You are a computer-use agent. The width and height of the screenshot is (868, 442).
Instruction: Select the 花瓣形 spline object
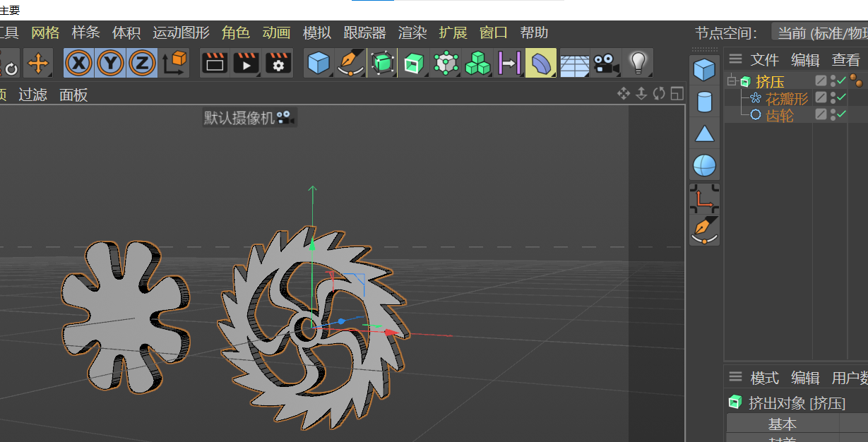click(787, 98)
